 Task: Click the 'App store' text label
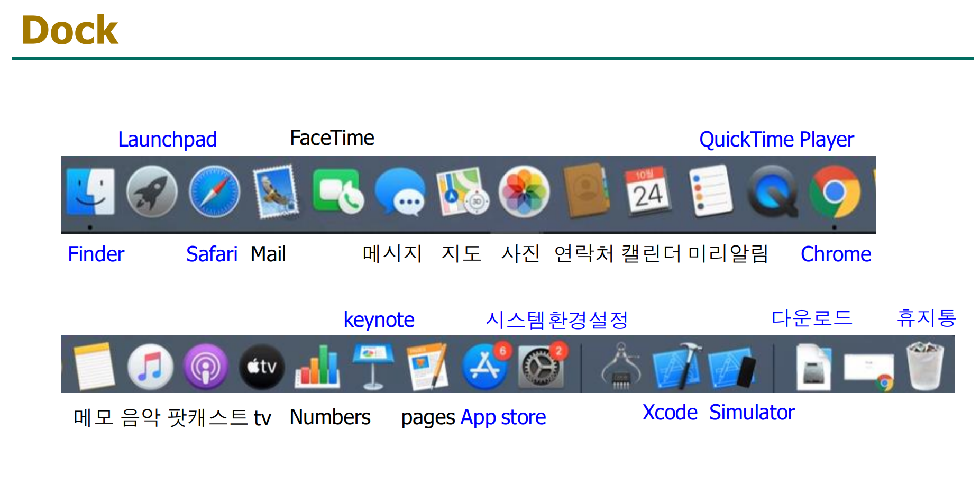click(503, 418)
